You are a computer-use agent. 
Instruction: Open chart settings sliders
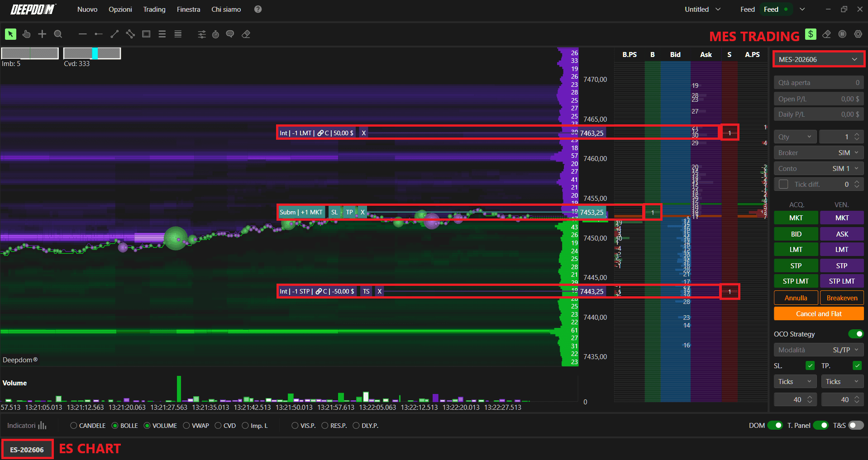(202, 34)
